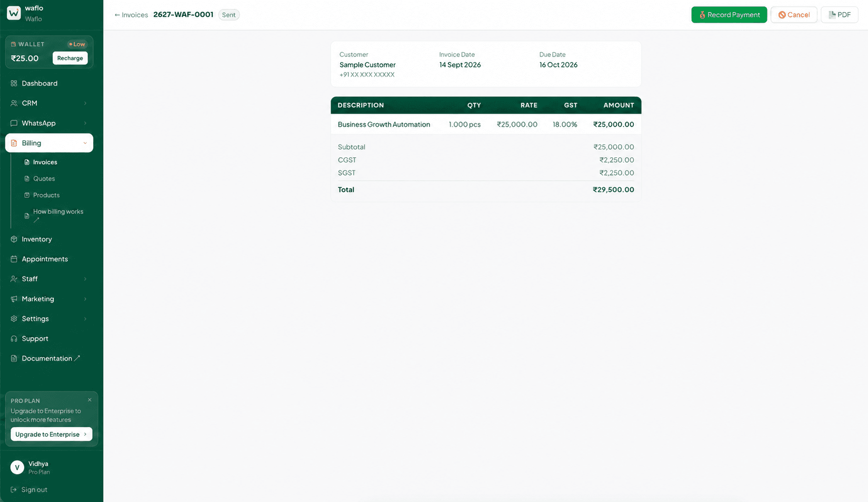Click the Products submenu icon

click(27, 195)
